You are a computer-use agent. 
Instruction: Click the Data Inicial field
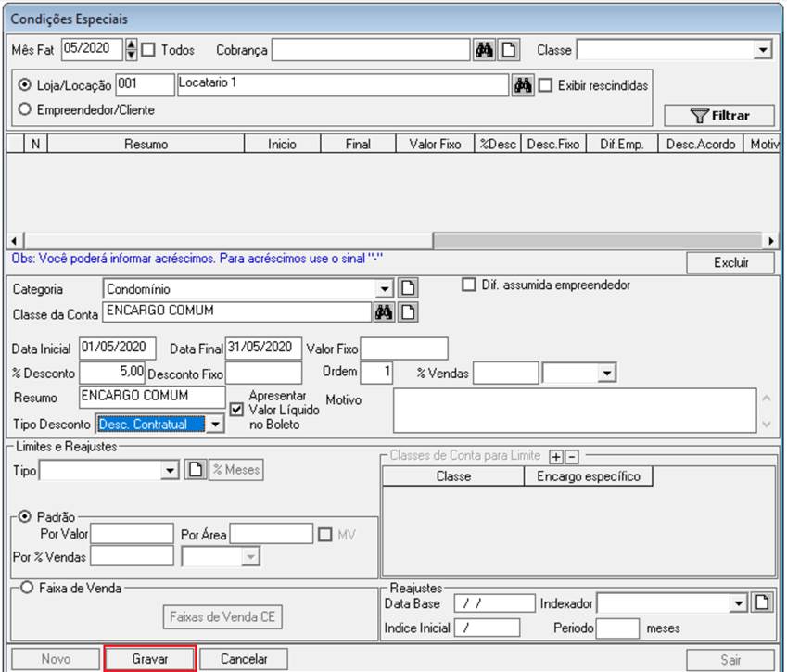tap(118, 348)
